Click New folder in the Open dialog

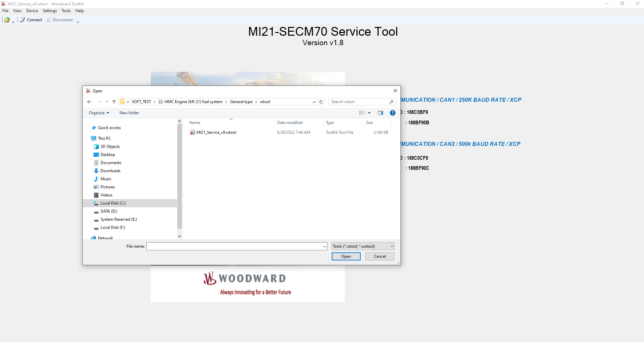pyautogui.click(x=129, y=113)
